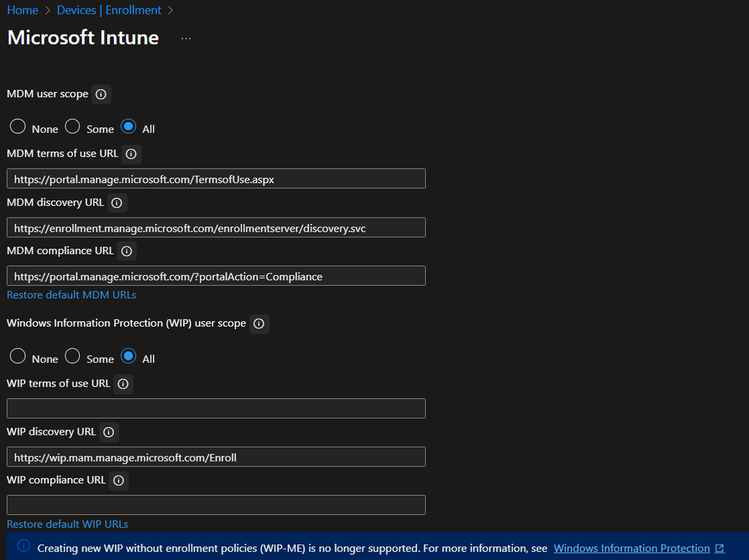
Task: Select None for MDM user scope
Action: 18,127
